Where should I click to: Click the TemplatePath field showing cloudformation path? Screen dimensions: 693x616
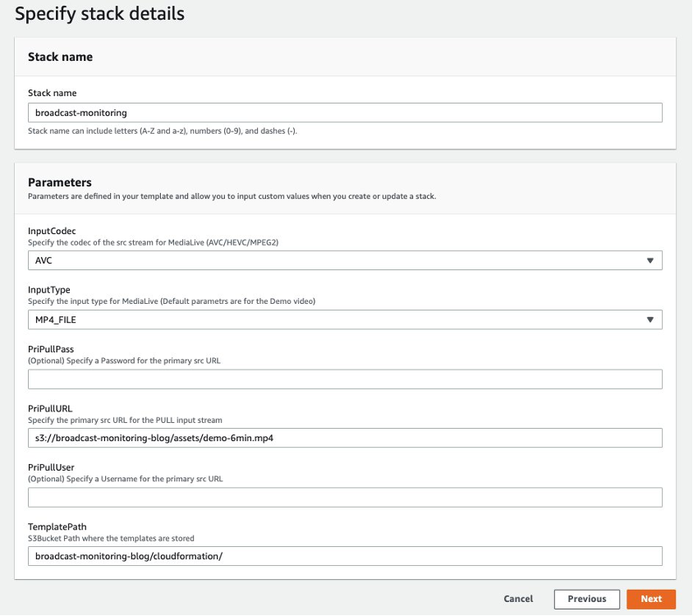345,555
